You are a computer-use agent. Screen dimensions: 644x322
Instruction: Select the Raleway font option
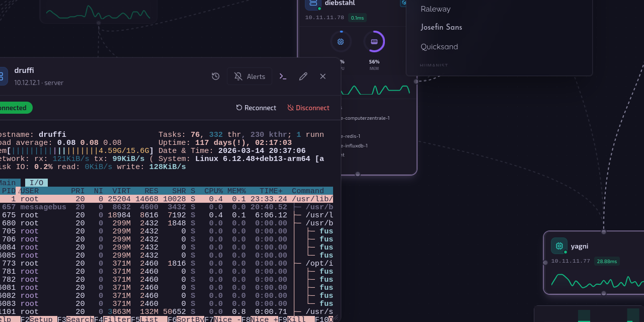click(436, 9)
